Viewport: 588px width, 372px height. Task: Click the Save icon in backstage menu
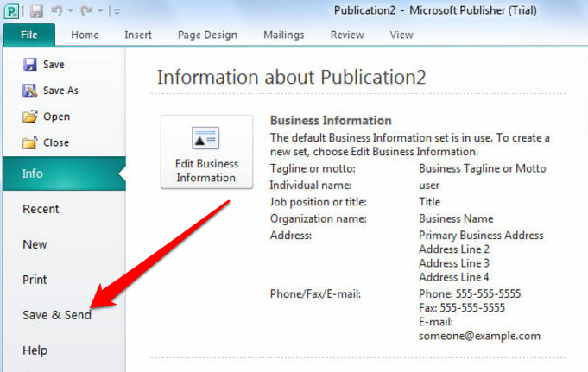coord(30,64)
